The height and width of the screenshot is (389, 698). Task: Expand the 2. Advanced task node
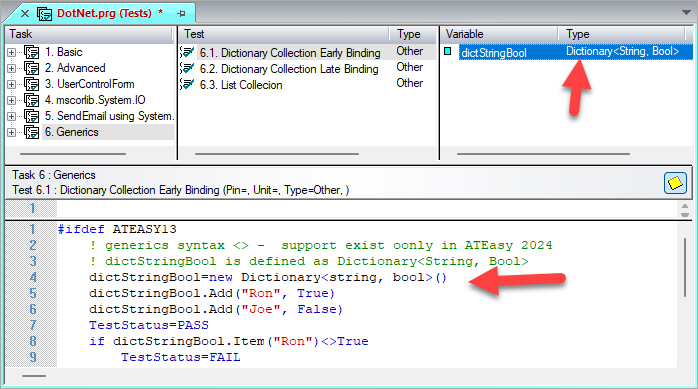click(12, 69)
